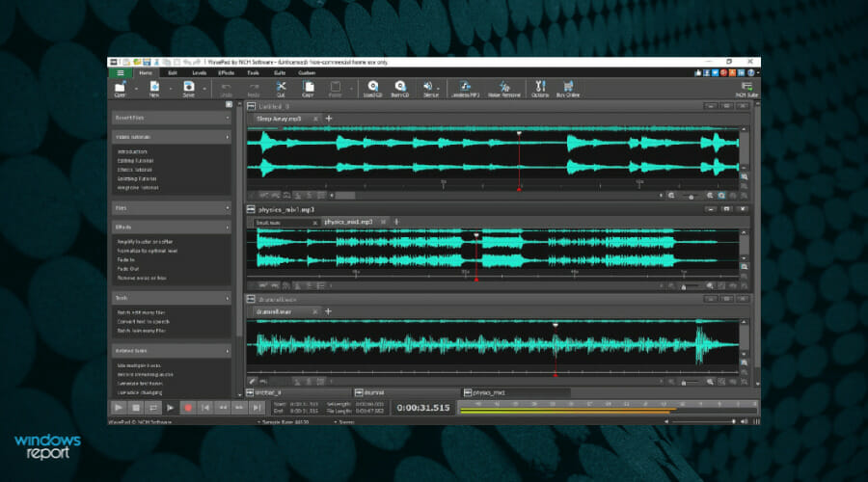Save the project with the Save icon
The height and width of the screenshot is (482, 868).
pyautogui.click(x=189, y=89)
